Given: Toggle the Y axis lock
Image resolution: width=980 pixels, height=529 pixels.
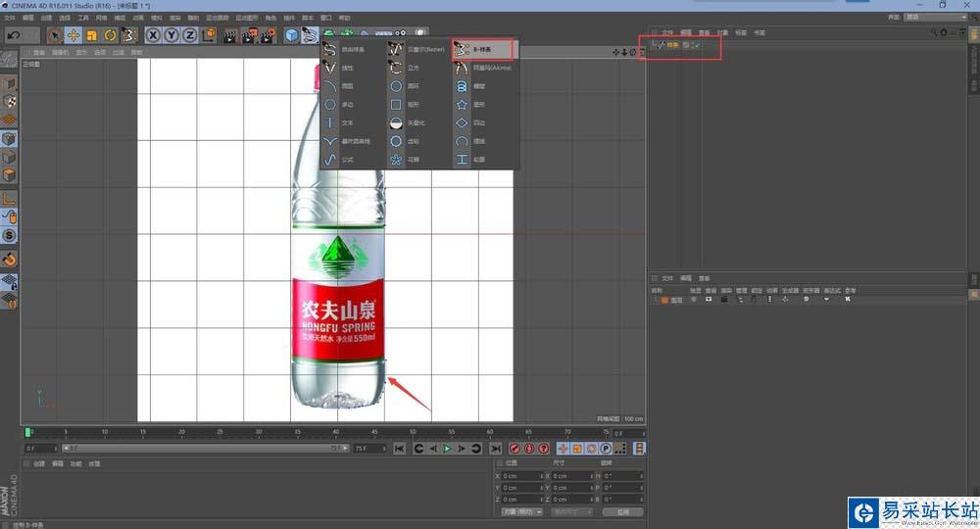Looking at the screenshot, I should tap(171, 35).
